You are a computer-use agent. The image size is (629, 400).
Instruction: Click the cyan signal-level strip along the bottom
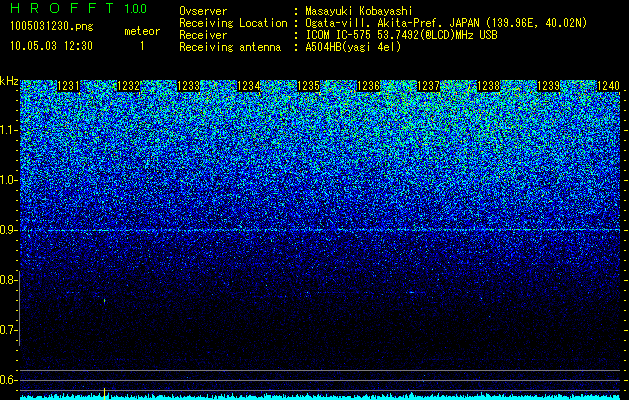pyautogui.click(x=320, y=397)
